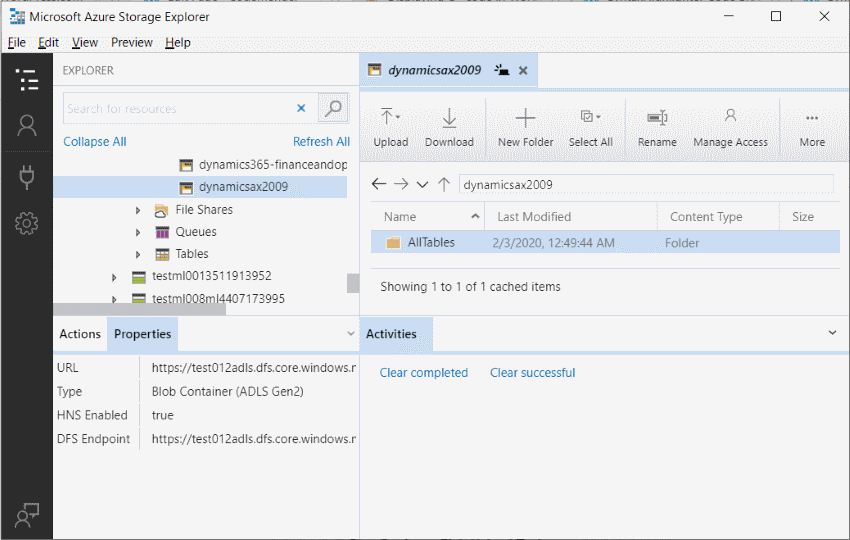Select the File Shares tree item
Screen dimensions: 850x540
click(204, 210)
